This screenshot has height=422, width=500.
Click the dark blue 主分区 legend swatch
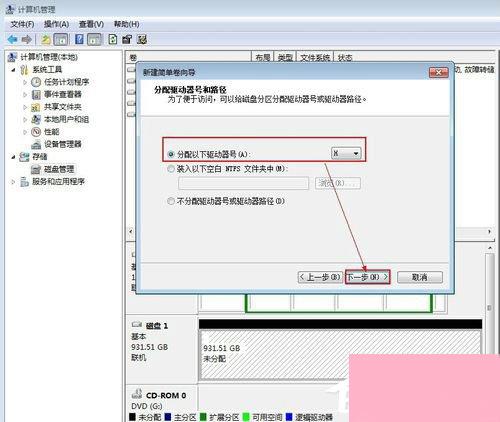pos(168,417)
